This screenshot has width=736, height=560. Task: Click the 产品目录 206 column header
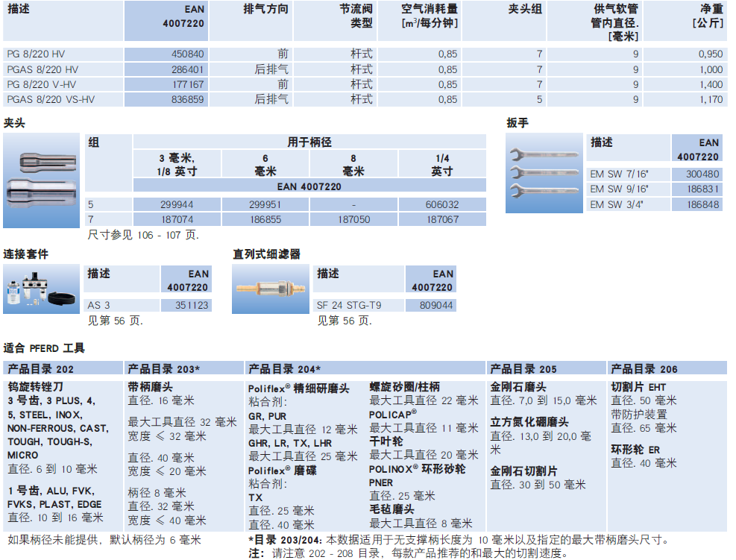644,369
